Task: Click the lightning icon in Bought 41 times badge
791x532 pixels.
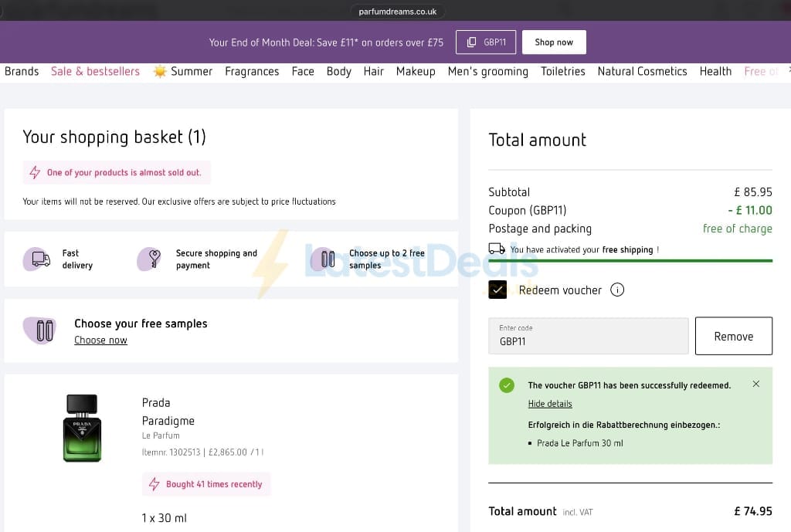Action: pos(154,484)
